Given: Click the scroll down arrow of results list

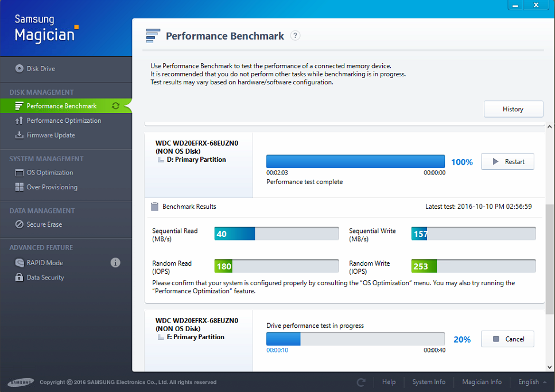Looking at the screenshot, I should coord(549,367).
